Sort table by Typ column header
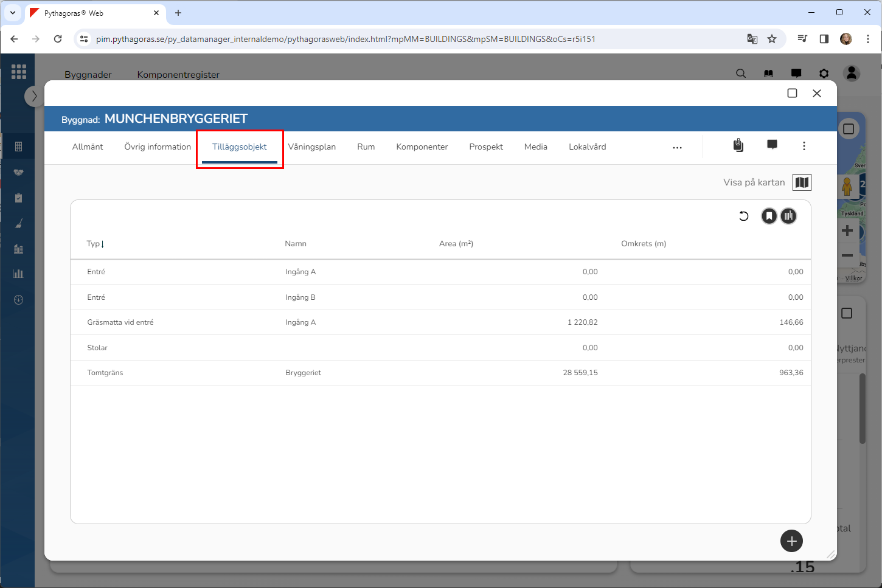 [x=94, y=244]
